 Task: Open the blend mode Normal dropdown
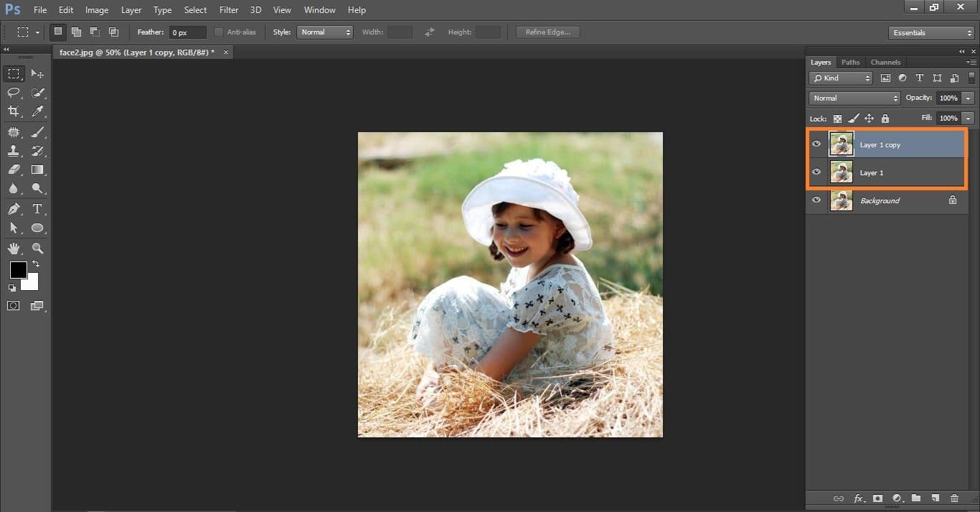click(x=854, y=98)
